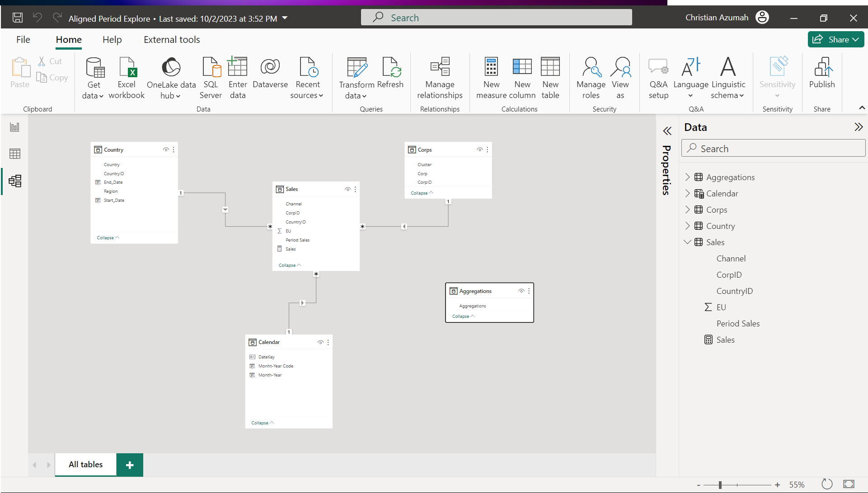Create a New table

click(x=550, y=78)
